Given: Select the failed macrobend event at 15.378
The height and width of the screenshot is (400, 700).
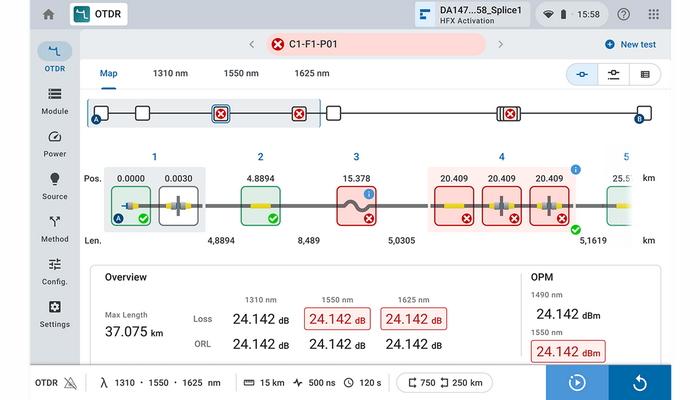Looking at the screenshot, I should [x=357, y=206].
